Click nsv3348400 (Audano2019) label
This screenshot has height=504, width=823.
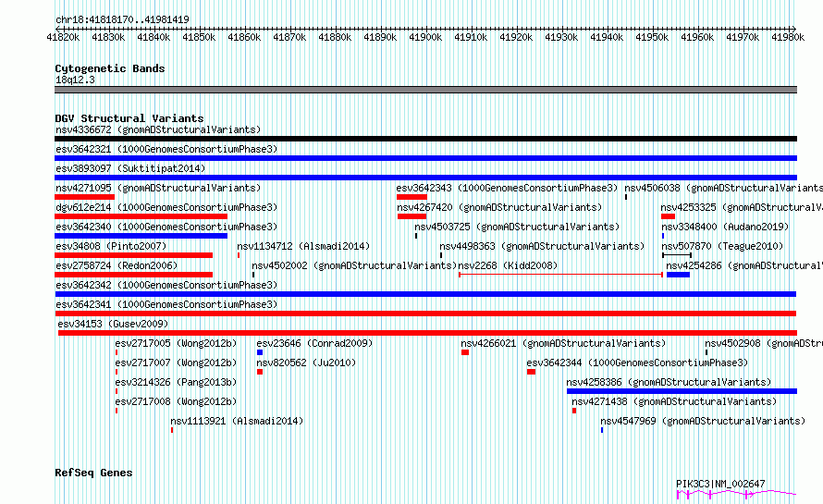pyautogui.click(x=725, y=227)
